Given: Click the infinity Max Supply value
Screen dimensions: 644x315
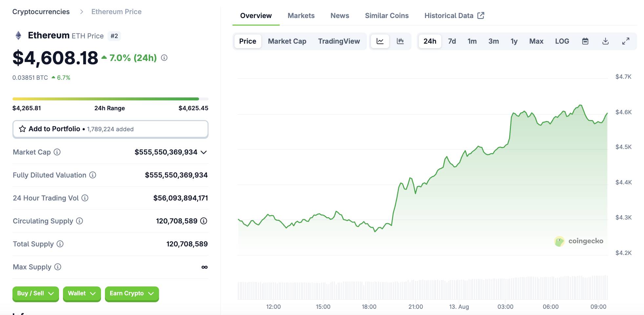Looking at the screenshot, I should [x=205, y=267].
